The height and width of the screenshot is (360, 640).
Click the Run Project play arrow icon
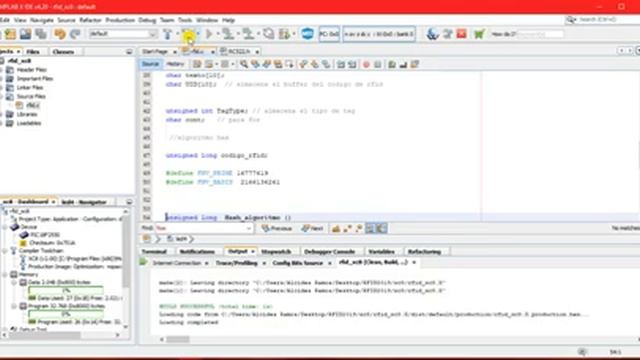[209, 34]
